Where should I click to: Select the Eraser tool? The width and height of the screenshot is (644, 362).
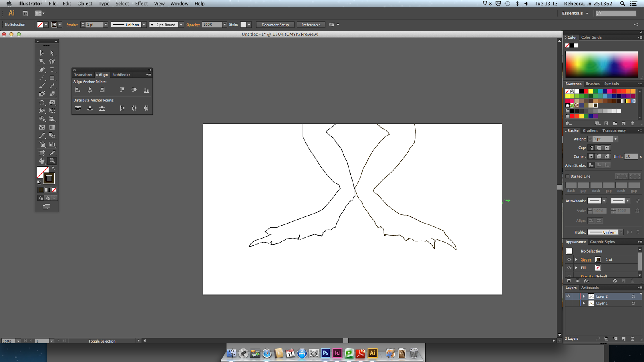52,94
